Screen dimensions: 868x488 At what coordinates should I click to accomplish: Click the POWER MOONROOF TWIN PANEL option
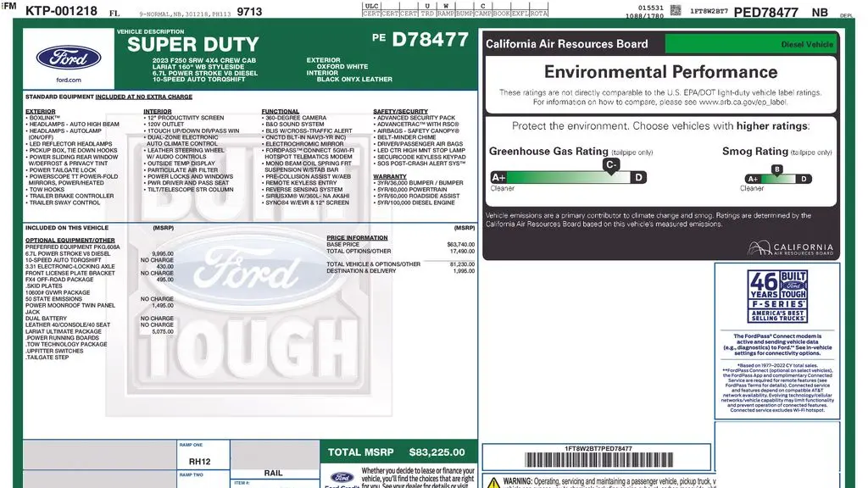pos(70,305)
